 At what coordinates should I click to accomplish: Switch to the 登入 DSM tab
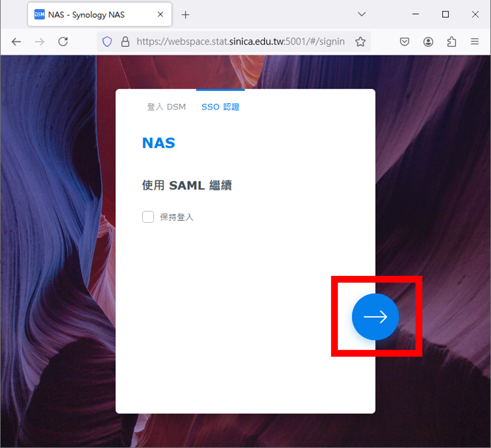coord(166,107)
